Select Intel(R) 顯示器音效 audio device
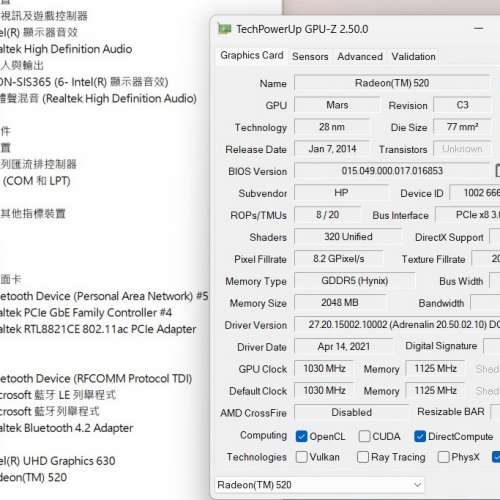Image resolution: width=500 pixels, height=500 pixels. coord(39,33)
